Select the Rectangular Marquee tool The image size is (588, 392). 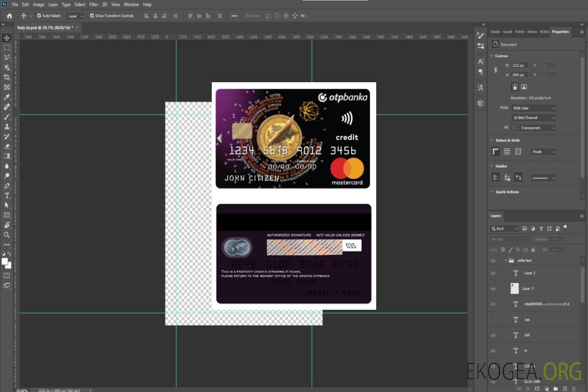[x=7, y=48]
